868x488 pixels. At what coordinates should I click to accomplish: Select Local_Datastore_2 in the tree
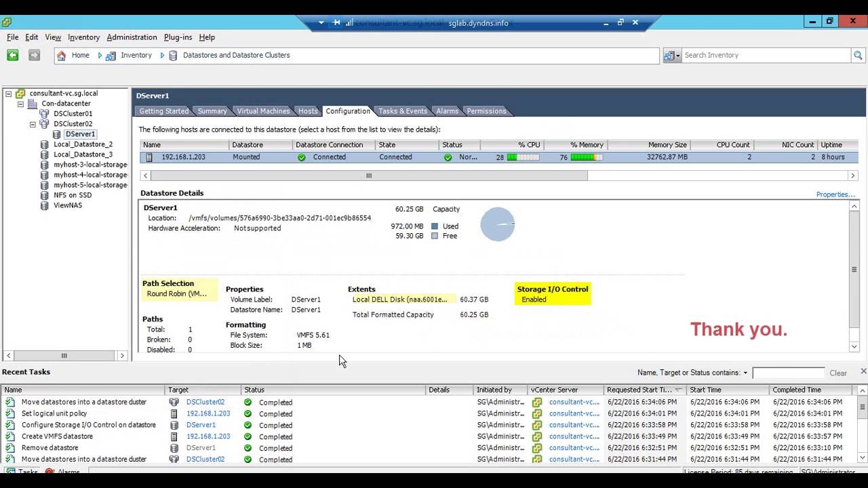click(x=83, y=144)
